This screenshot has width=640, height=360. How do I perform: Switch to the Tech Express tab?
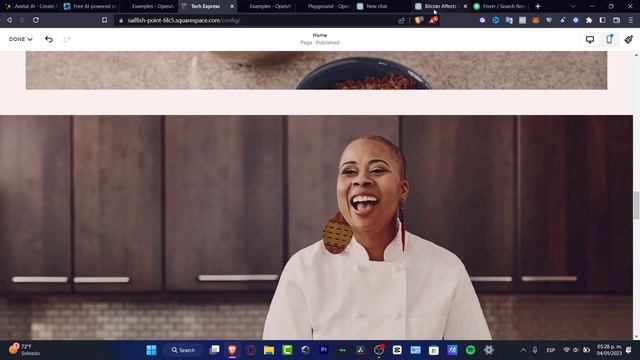click(205, 6)
